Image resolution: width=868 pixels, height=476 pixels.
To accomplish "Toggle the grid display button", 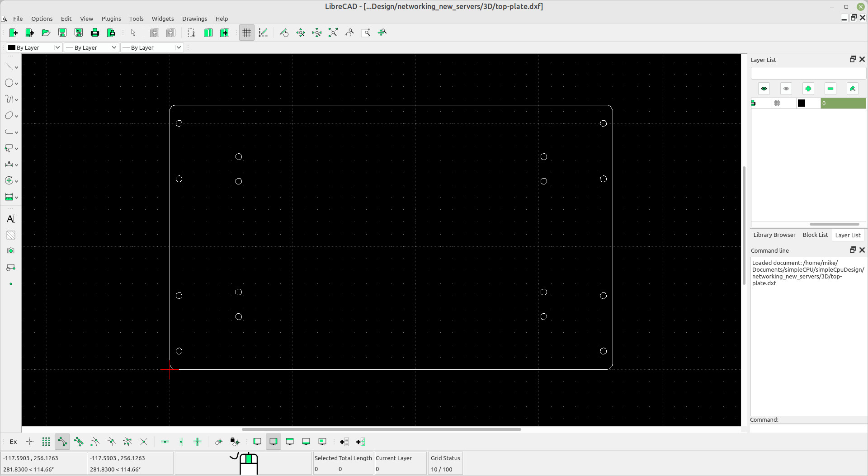I will pos(246,33).
